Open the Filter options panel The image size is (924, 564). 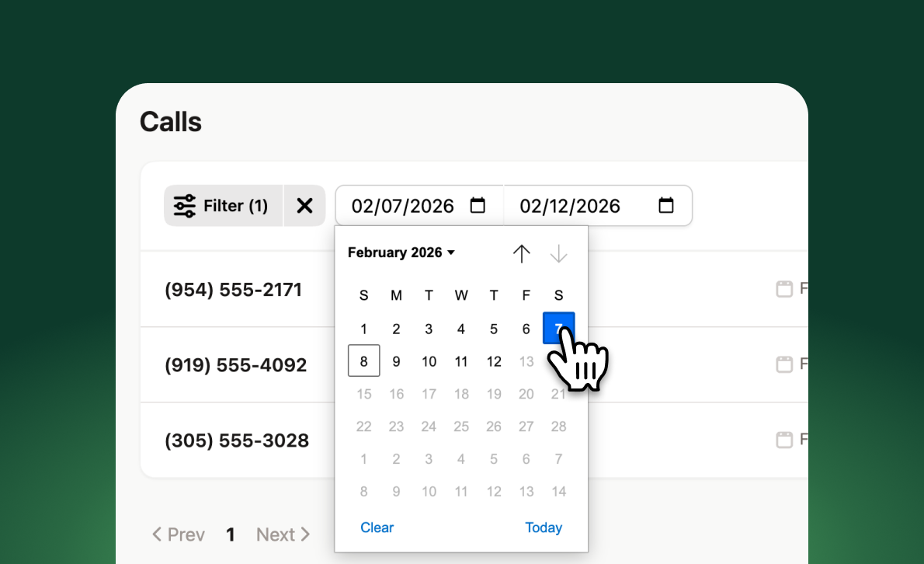(x=223, y=205)
